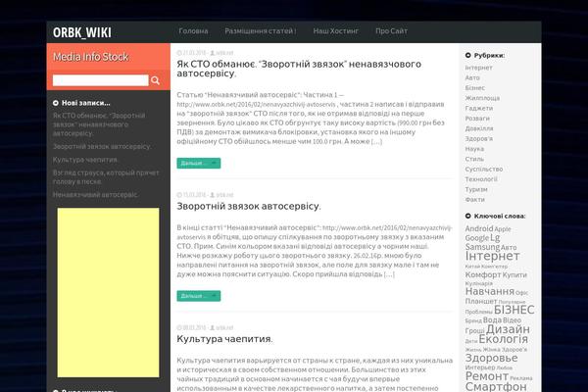Click Дизайн tag in keyword cloud
Screen dimensions: 588x392
(x=508, y=329)
